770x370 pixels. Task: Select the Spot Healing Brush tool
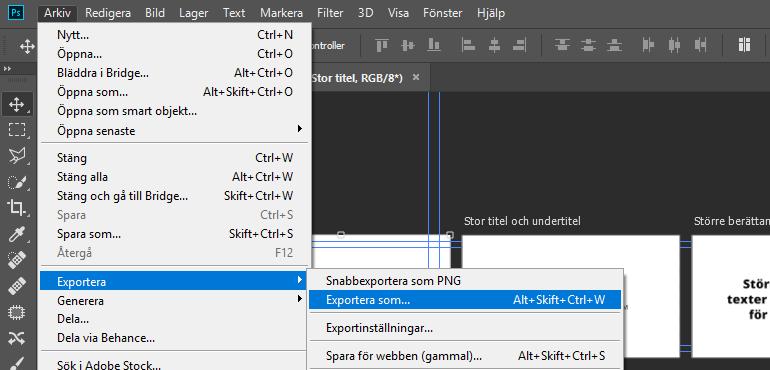(17, 260)
